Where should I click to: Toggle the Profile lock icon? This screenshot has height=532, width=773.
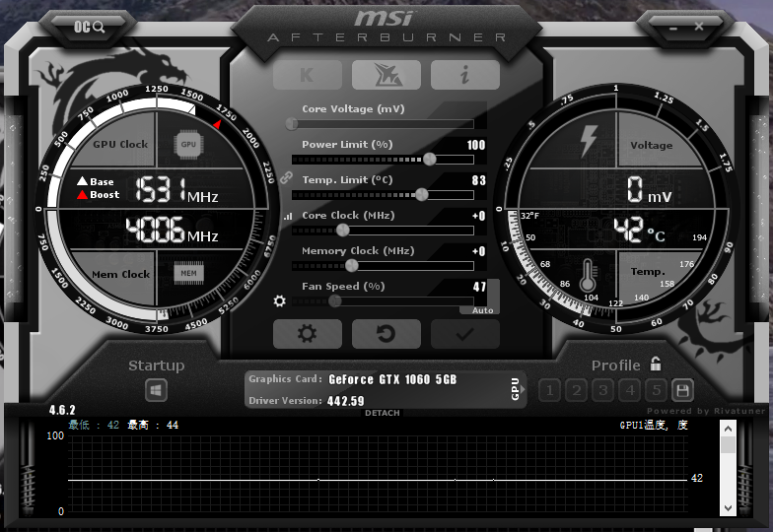655,365
